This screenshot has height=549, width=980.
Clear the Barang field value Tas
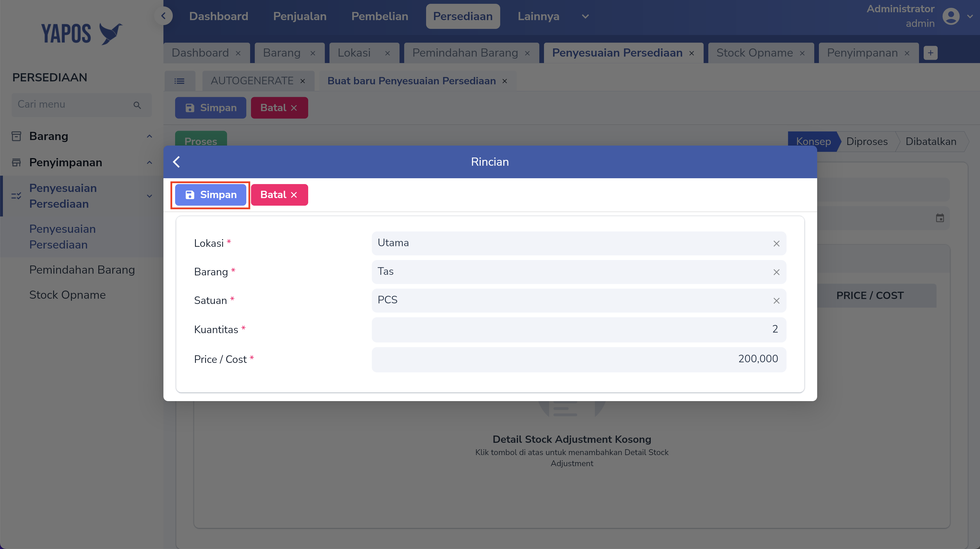click(777, 272)
